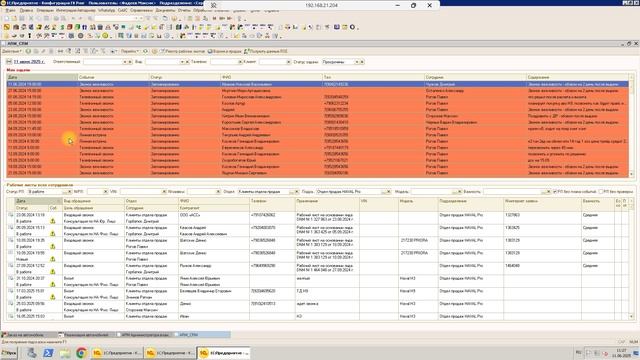Viewport: 640px width, 360px height.
Task: Click the date link 11 июня 2025 г.
Action: click(x=29, y=62)
